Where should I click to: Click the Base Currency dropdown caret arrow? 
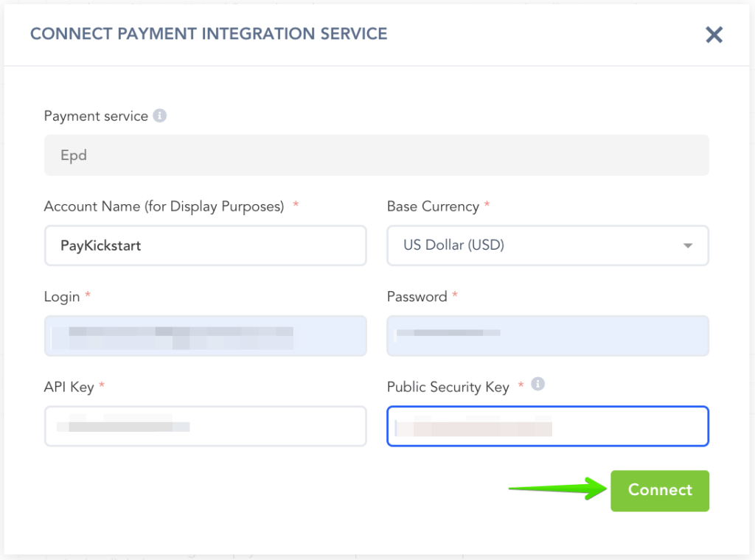688,245
